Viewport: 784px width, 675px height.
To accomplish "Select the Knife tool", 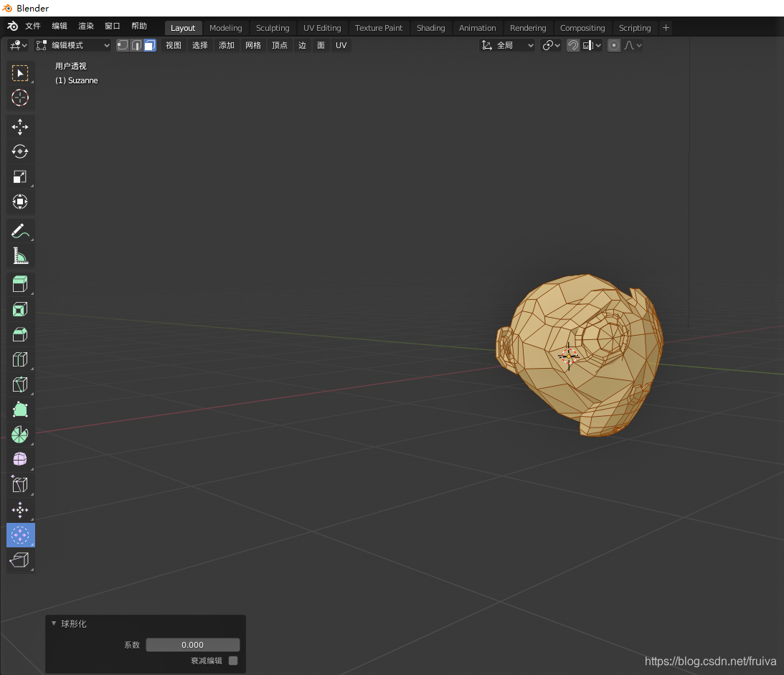I will [x=20, y=384].
